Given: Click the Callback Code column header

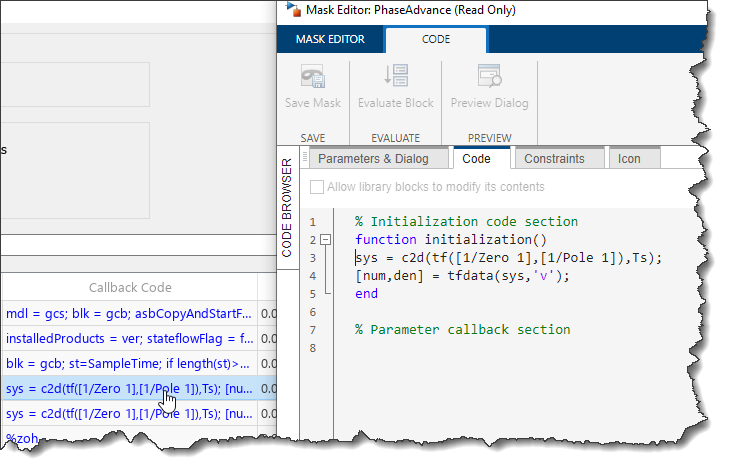Looking at the screenshot, I should [x=130, y=287].
